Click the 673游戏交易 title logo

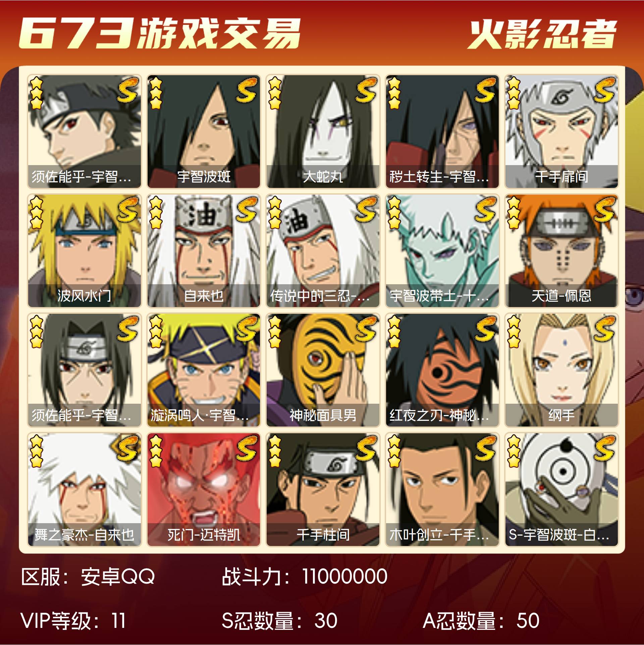click(x=159, y=33)
